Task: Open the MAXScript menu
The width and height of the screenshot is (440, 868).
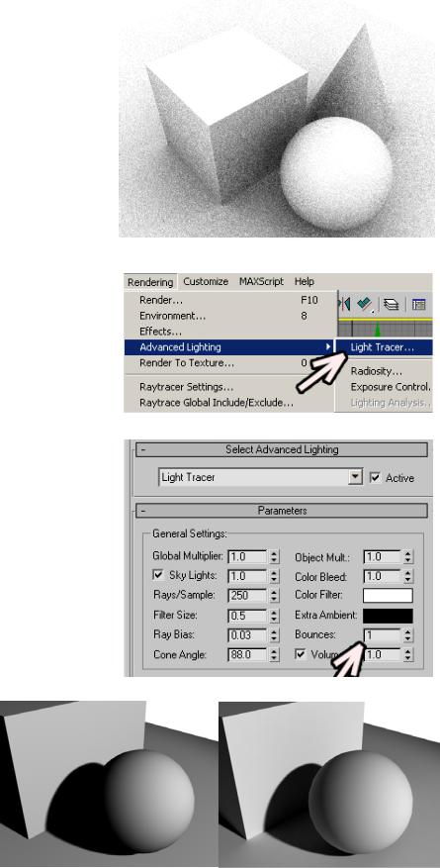Action: pyautogui.click(x=261, y=281)
